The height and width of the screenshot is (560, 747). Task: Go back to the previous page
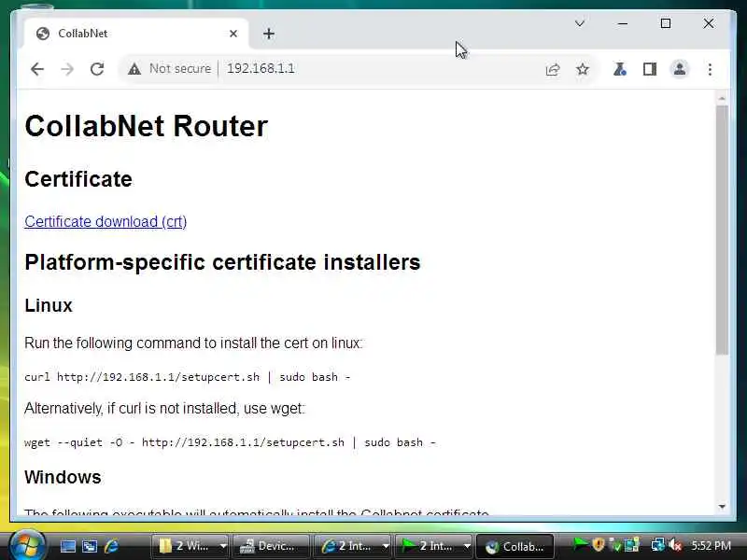tap(37, 69)
